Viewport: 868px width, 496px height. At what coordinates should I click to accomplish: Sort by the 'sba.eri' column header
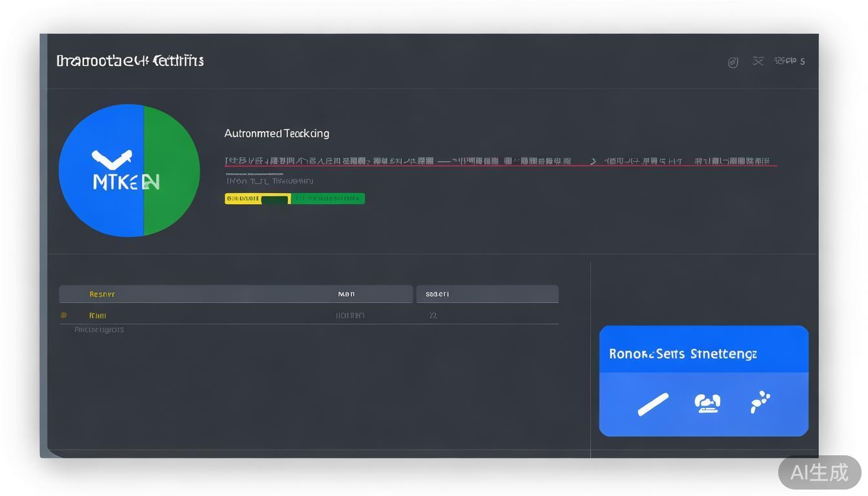[437, 294]
